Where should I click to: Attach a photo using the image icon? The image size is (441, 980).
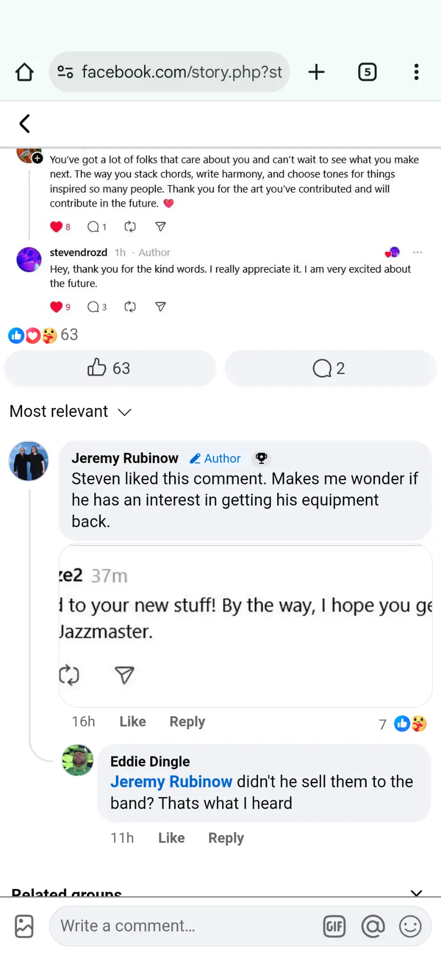[x=23, y=925]
